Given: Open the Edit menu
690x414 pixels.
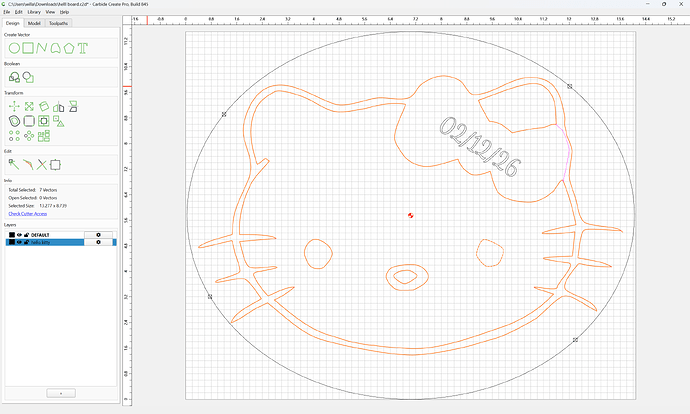Looking at the screenshot, I should point(18,12).
